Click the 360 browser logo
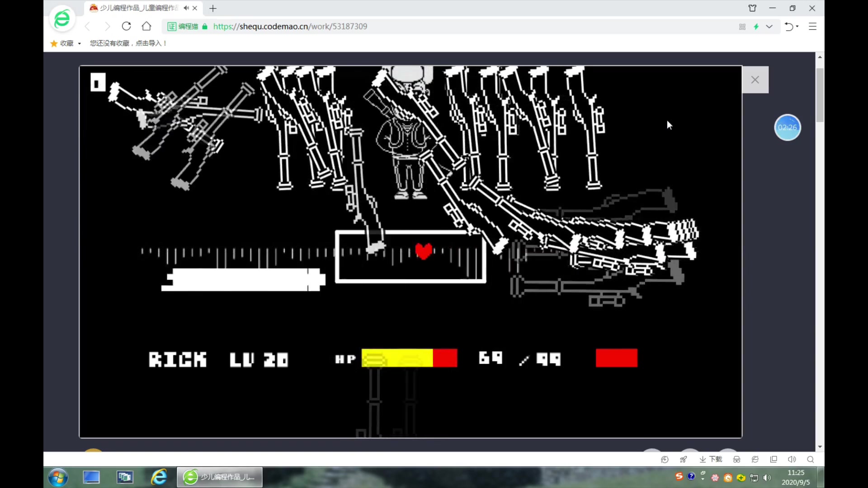 [62, 19]
